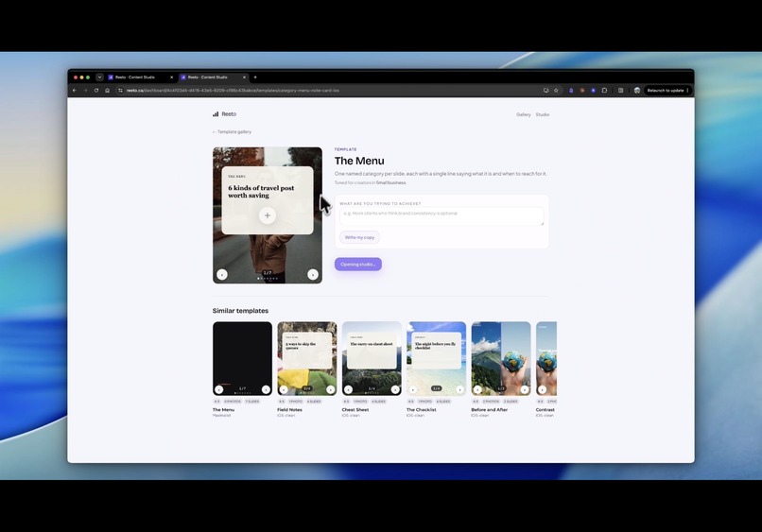Open the Before and After template thumbnail
This screenshot has width=762, height=532.
(x=501, y=358)
